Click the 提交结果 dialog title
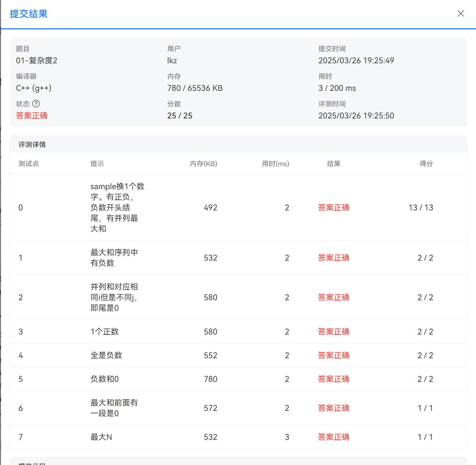The image size is (476, 465). point(29,14)
